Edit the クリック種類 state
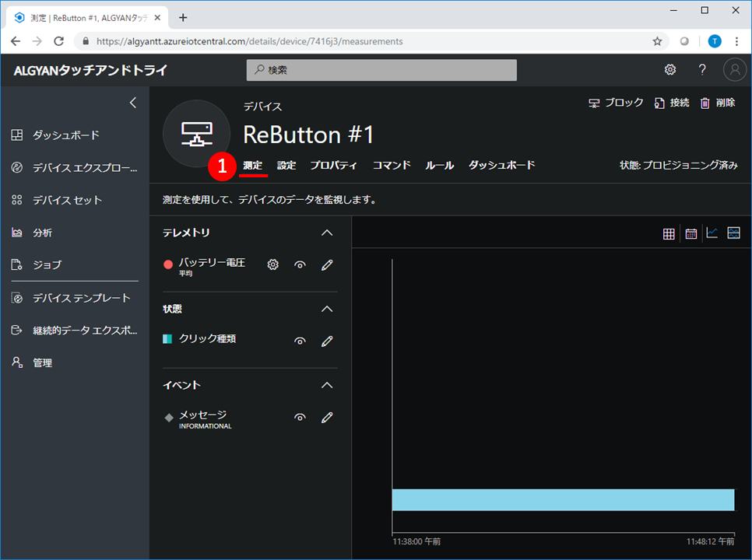This screenshot has height=560, width=752. pyautogui.click(x=327, y=341)
